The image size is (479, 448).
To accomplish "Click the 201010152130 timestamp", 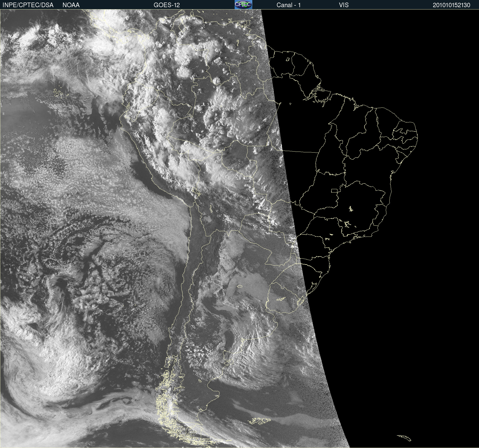I will click(x=451, y=5).
